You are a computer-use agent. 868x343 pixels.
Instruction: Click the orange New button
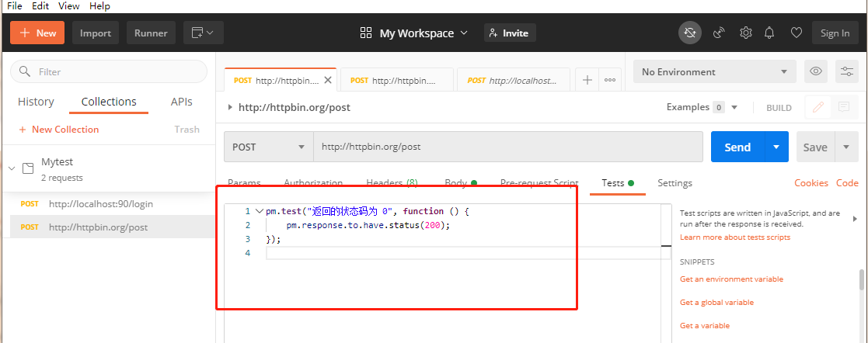click(x=37, y=33)
